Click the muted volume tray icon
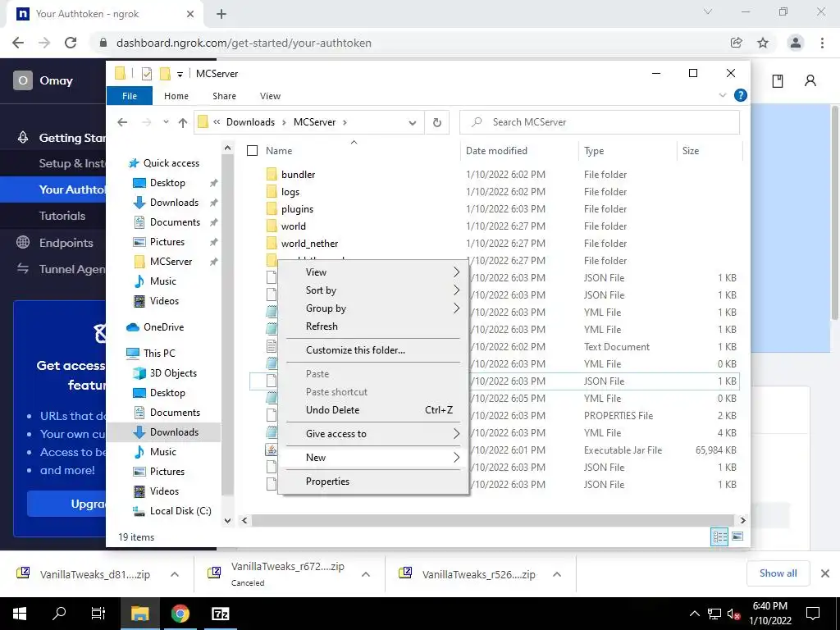 pyautogui.click(x=734, y=614)
